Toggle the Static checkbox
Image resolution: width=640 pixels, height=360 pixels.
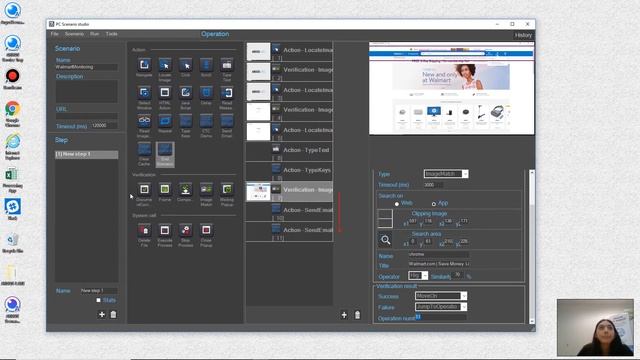pos(98,300)
